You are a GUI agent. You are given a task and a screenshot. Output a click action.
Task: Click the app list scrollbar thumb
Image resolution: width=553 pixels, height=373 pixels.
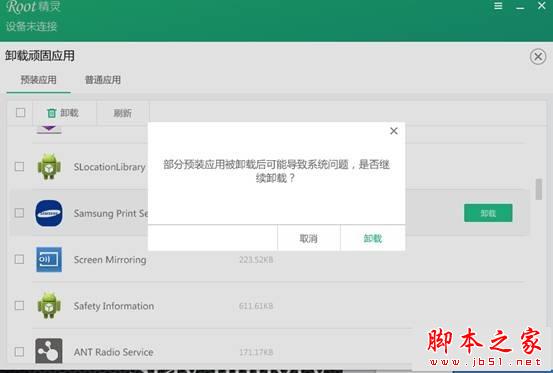[539, 189]
